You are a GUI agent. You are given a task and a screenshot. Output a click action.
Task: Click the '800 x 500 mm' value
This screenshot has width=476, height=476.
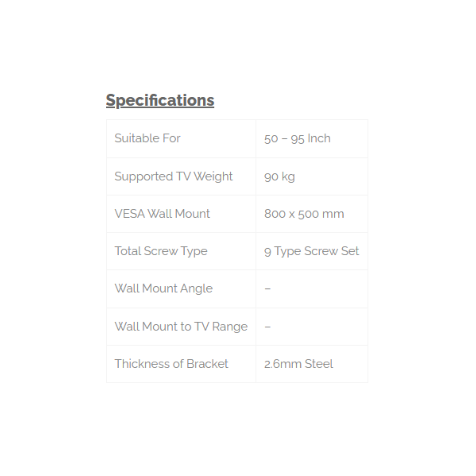click(304, 214)
